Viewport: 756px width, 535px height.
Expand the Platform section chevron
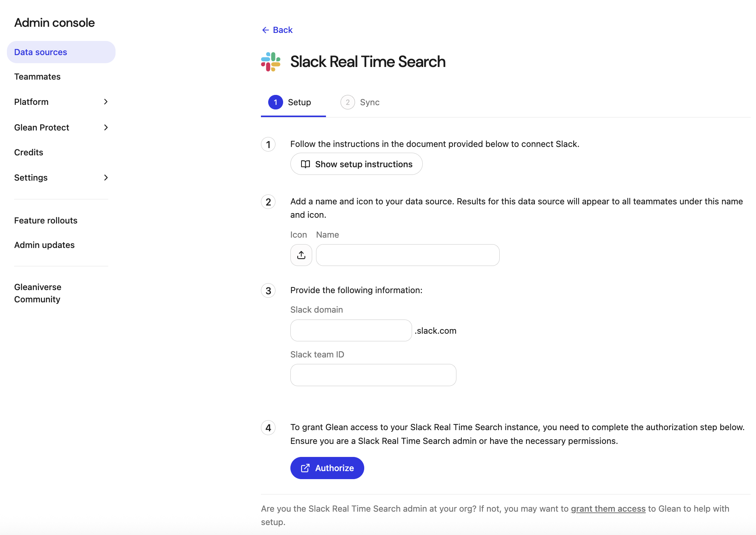pyautogui.click(x=106, y=102)
